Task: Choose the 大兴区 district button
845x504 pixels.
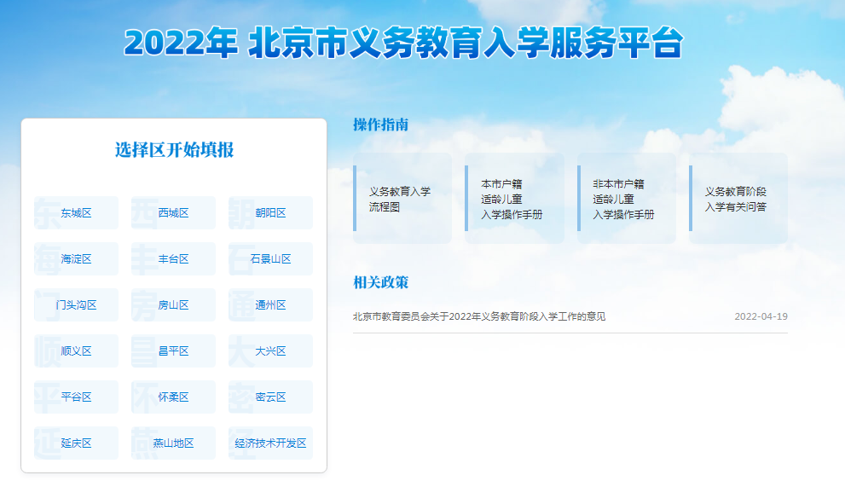Action: click(x=270, y=351)
